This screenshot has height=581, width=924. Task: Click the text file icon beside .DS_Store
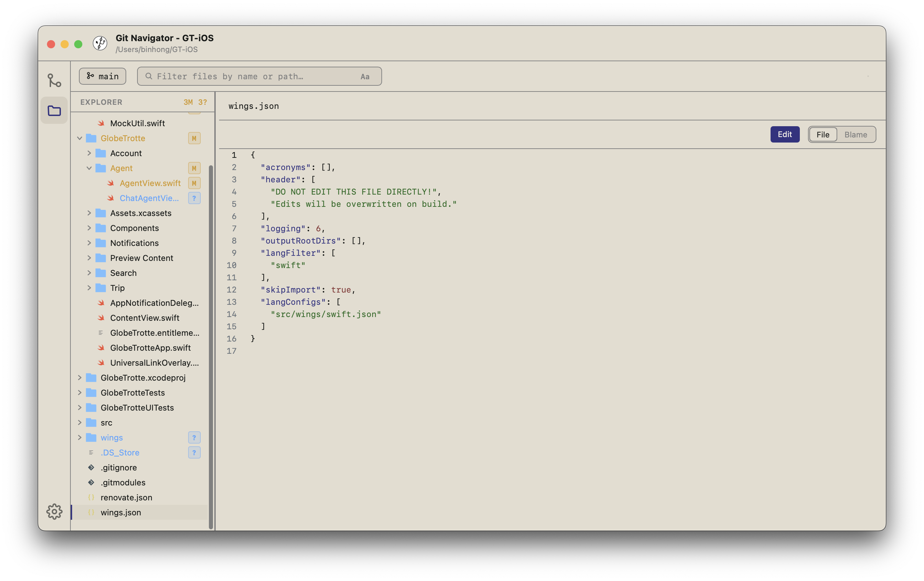pyautogui.click(x=91, y=452)
